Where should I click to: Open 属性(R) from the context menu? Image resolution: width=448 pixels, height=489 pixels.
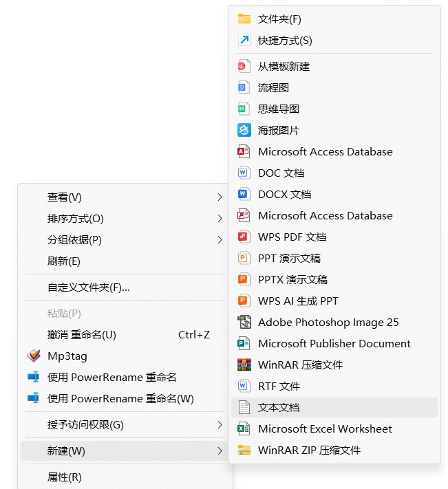point(124,477)
